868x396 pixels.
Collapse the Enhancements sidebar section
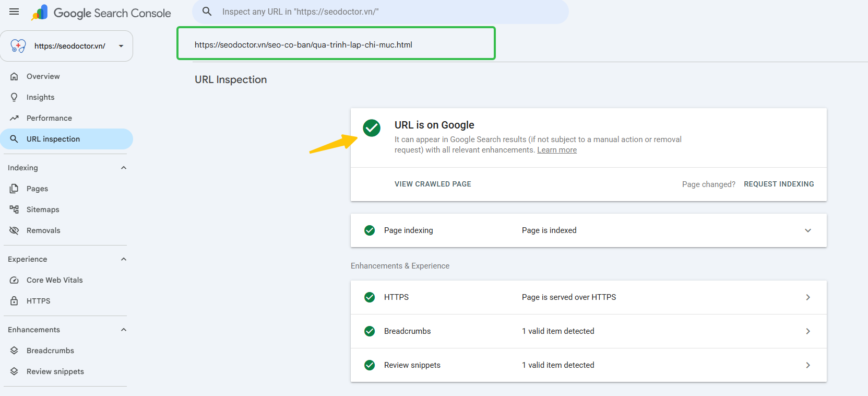(x=124, y=330)
